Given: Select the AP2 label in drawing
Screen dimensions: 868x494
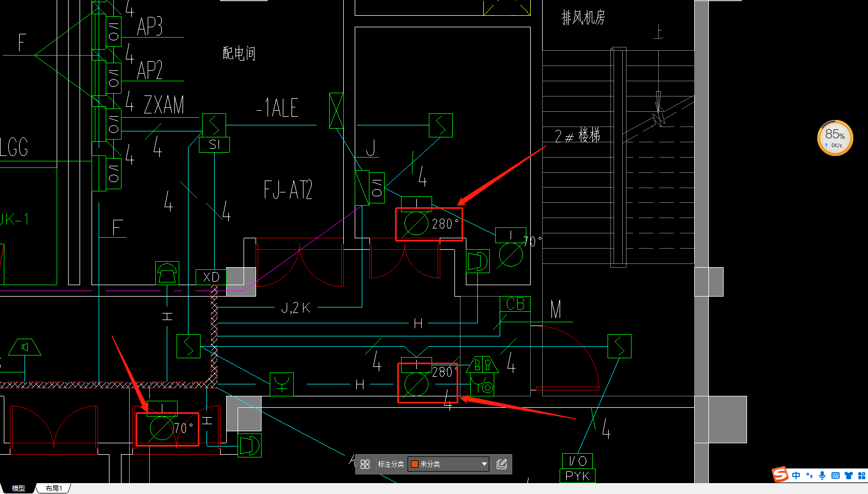Looking at the screenshot, I should click(150, 70).
